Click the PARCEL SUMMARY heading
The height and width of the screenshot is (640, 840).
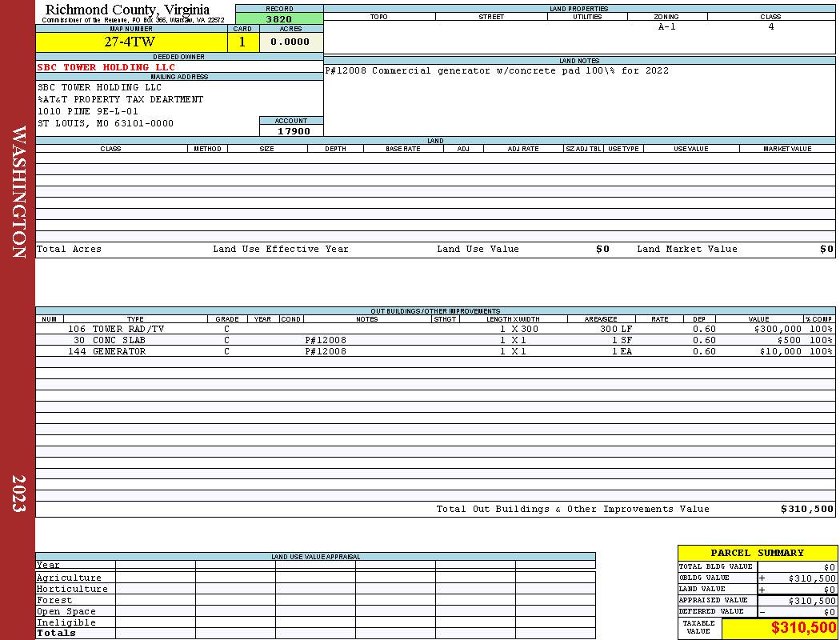[x=757, y=553]
